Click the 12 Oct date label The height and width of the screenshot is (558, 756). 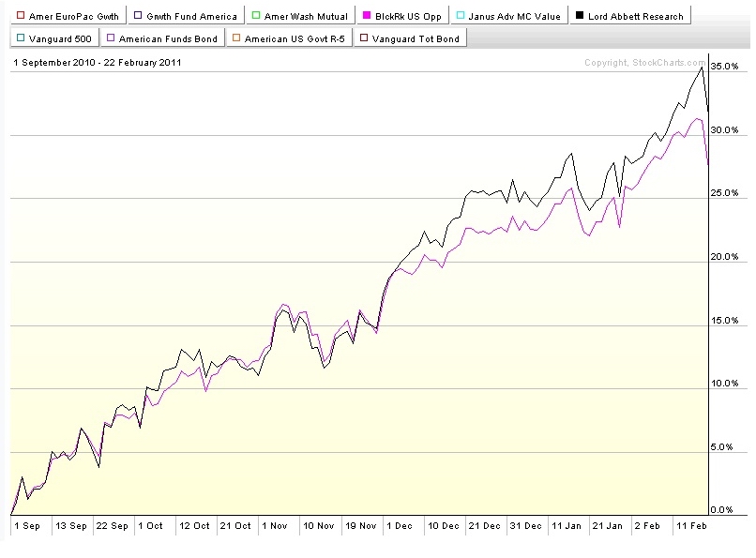pos(194,526)
